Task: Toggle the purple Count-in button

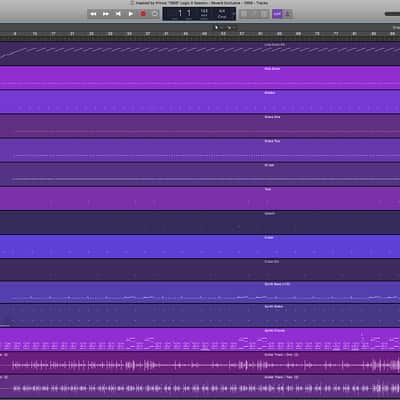Action: [277, 14]
